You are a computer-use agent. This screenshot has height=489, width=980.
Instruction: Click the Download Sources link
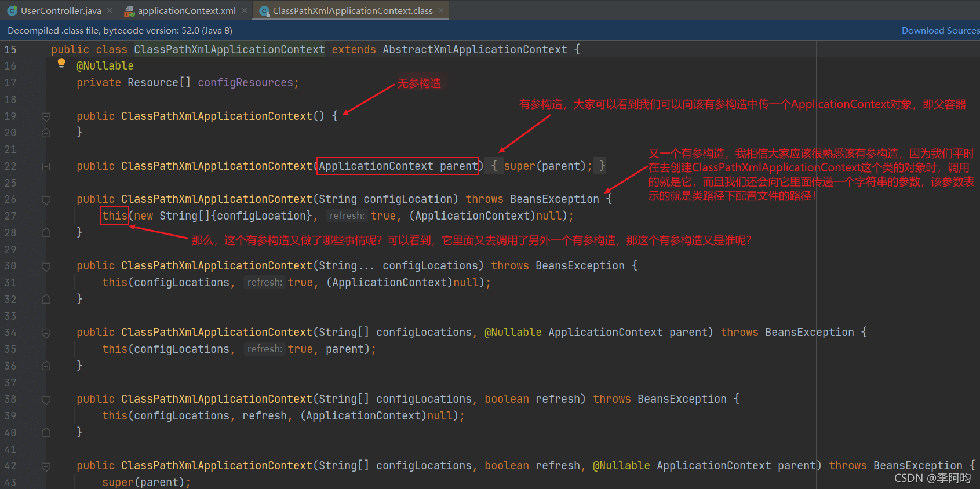940,30
